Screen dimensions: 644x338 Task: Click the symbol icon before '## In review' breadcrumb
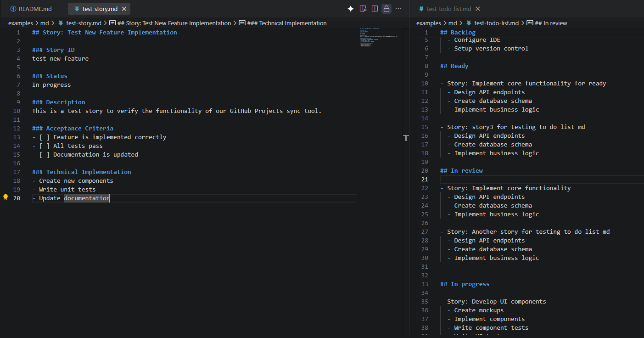530,23
